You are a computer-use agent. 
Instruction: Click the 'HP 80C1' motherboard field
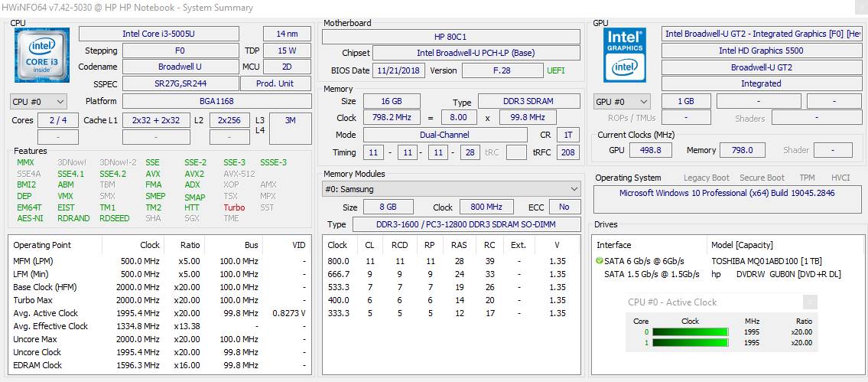click(451, 38)
